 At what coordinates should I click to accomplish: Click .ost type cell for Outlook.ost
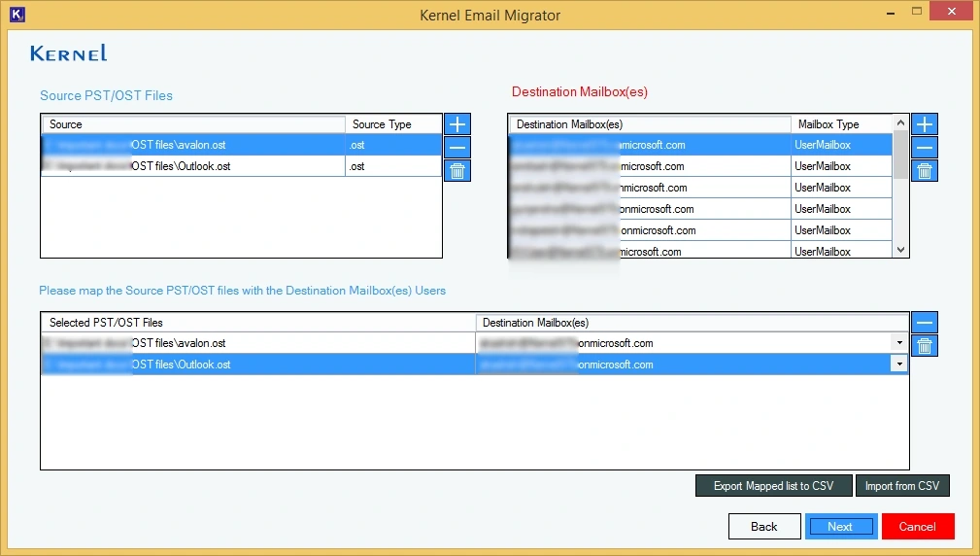(393, 166)
